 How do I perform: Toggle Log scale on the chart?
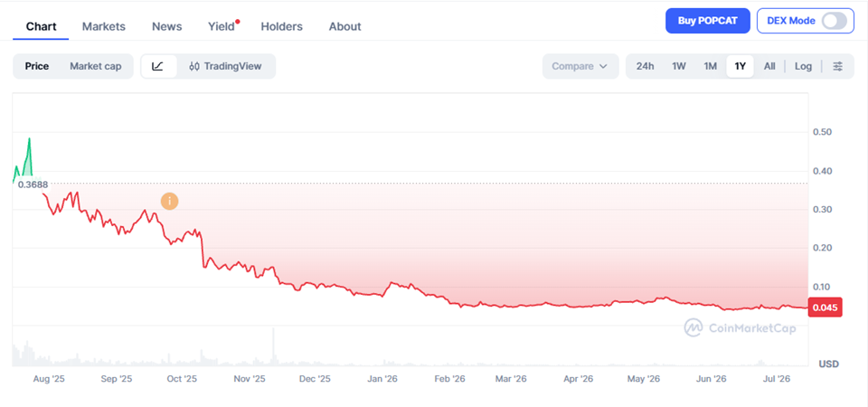[803, 66]
